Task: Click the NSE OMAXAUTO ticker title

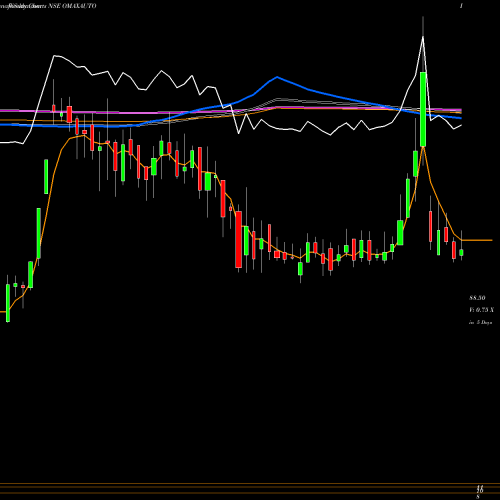Action: coord(72,6)
